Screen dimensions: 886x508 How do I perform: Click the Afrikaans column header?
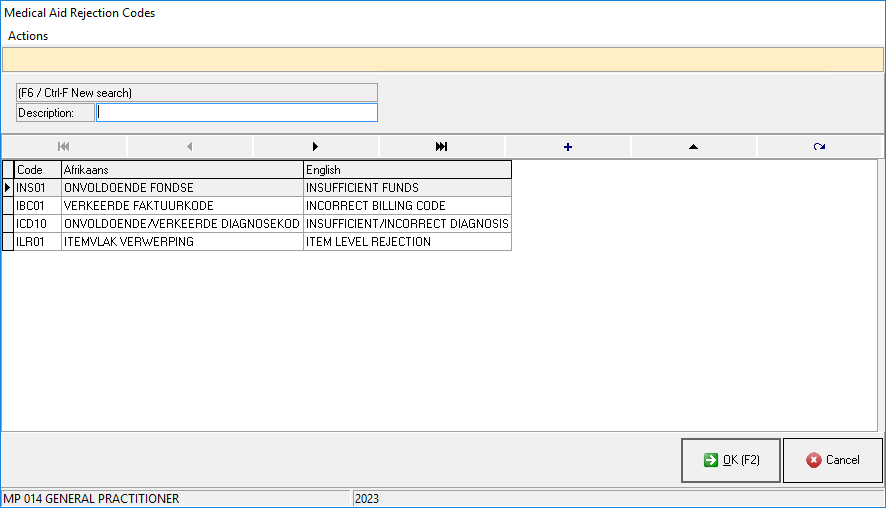pos(182,170)
